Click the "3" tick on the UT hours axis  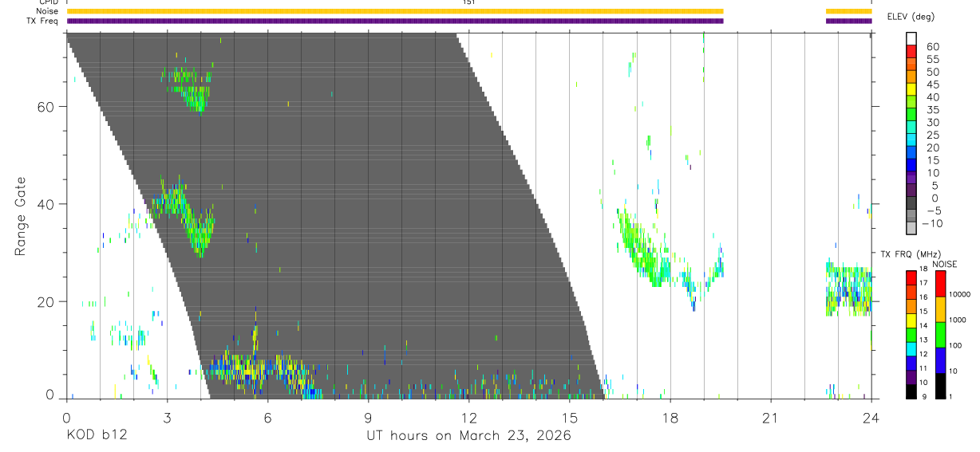coord(167,417)
